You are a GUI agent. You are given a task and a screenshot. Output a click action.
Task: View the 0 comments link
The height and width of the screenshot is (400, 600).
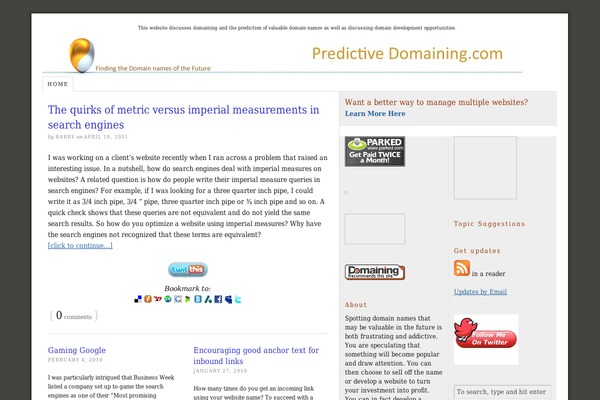(74, 315)
